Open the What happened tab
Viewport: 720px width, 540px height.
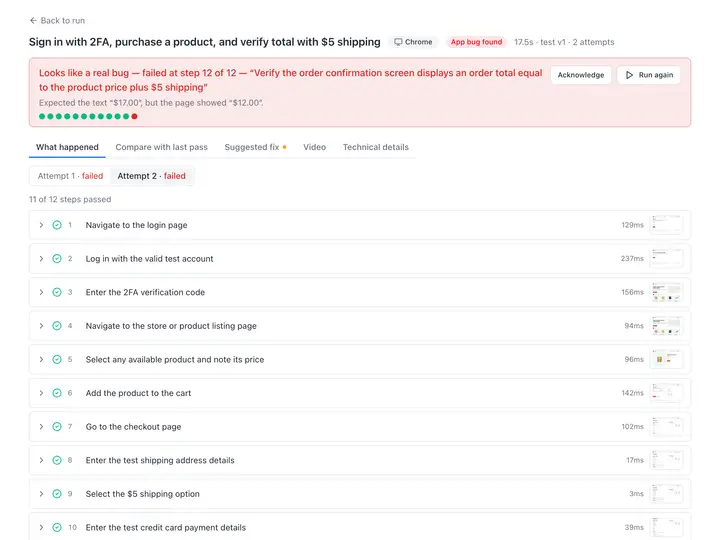click(x=67, y=147)
